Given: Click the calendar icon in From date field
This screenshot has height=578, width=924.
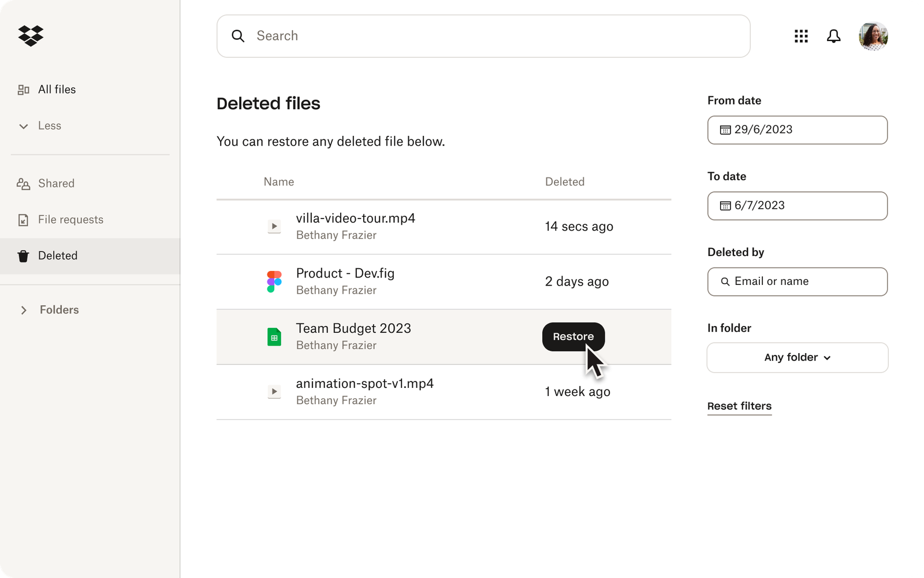Looking at the screenshot, I should (x=725, y=130).
